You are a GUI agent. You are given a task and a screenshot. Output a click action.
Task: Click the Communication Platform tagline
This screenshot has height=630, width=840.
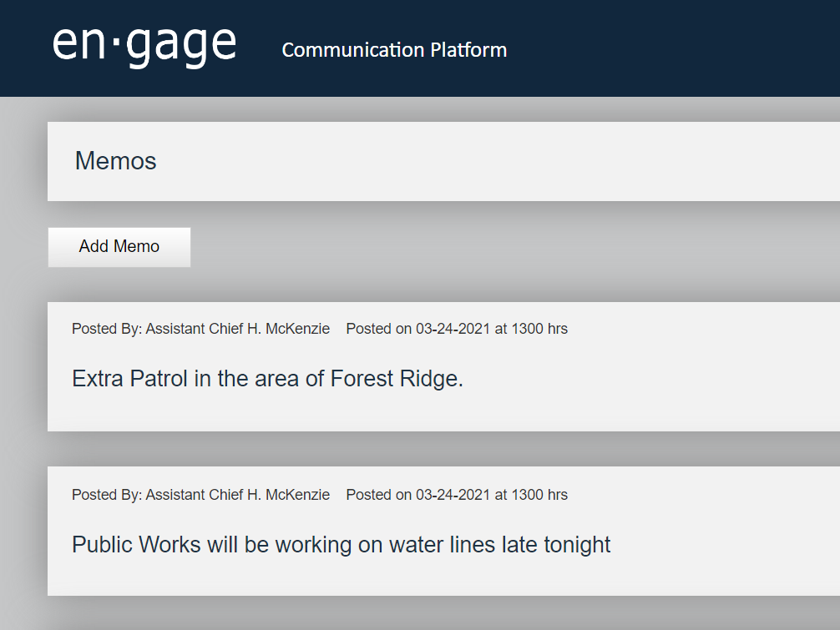394,50
